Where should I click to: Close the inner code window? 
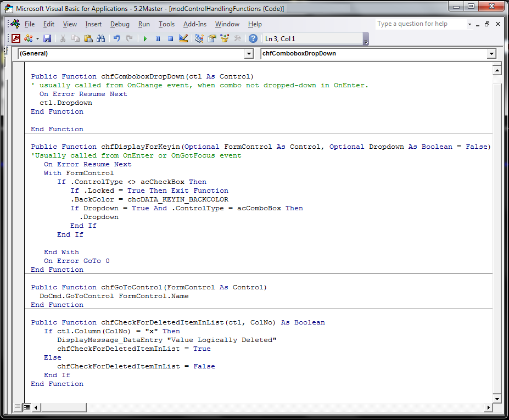coord(498,24)
